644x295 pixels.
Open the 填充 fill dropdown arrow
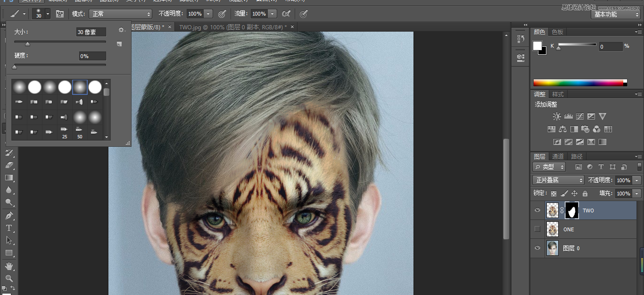(637, 194)
